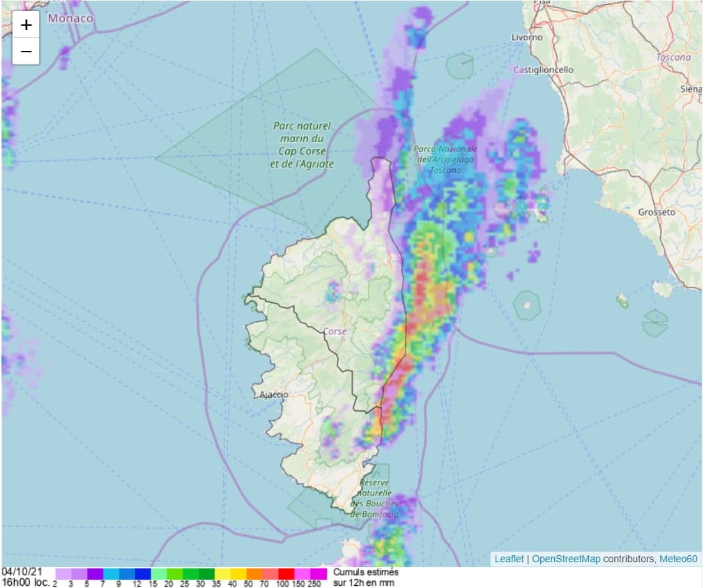This screenshot has height=588, width=704.
Task: Click Parco Nazionale dell'Arcipelago Toscano label
Action: tap(445, 160)
